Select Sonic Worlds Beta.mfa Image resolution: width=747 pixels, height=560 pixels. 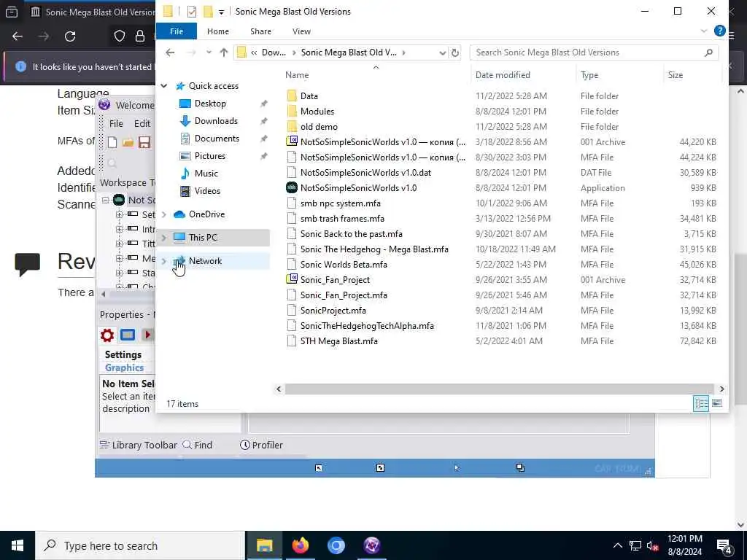click(344, 264)
